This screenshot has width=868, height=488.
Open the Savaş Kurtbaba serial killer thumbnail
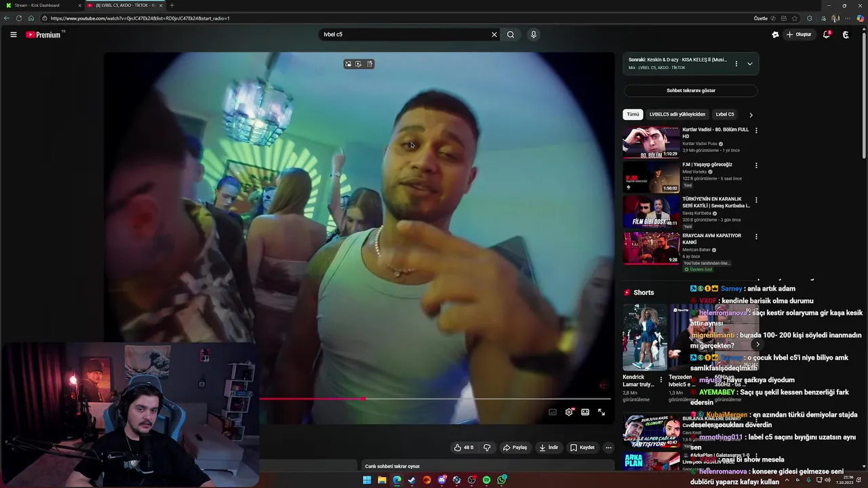(x=651, y=212)
